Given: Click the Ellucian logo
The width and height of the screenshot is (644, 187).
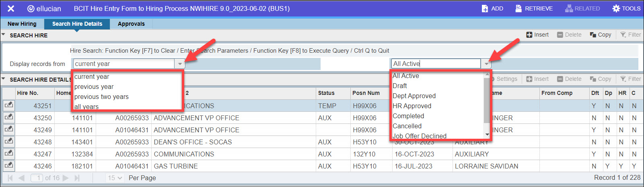Looking at the screenshot, I should tap(44, 8).
